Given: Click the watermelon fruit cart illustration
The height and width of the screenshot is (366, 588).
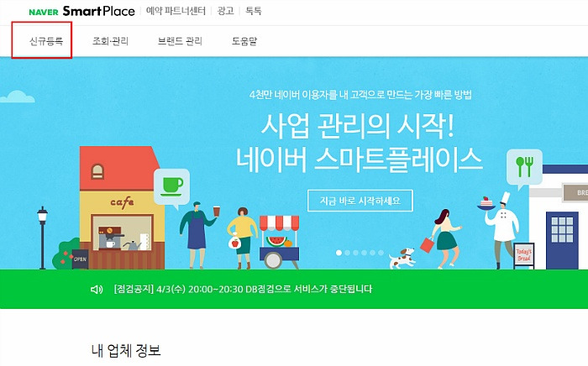Looking at the screenshot, I should 280,242.
